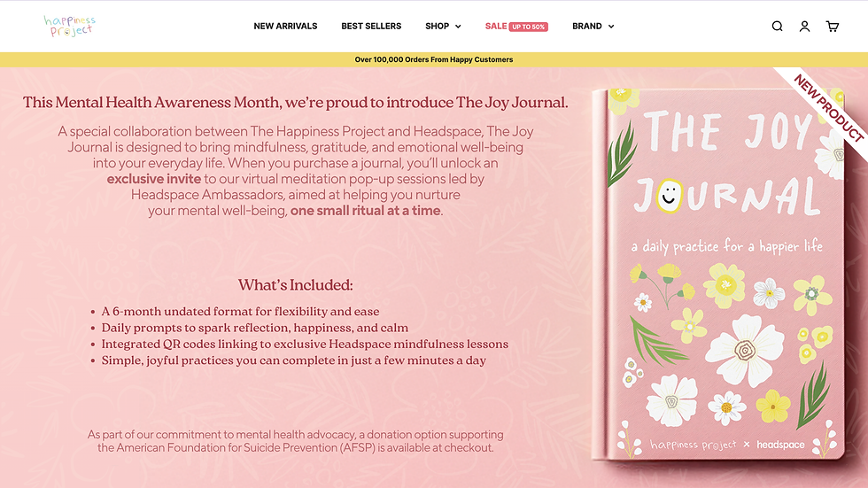This screenshot has width=868, height=488.
Task: Click the AFSP donation notice text
Action: tap(295, 441)
